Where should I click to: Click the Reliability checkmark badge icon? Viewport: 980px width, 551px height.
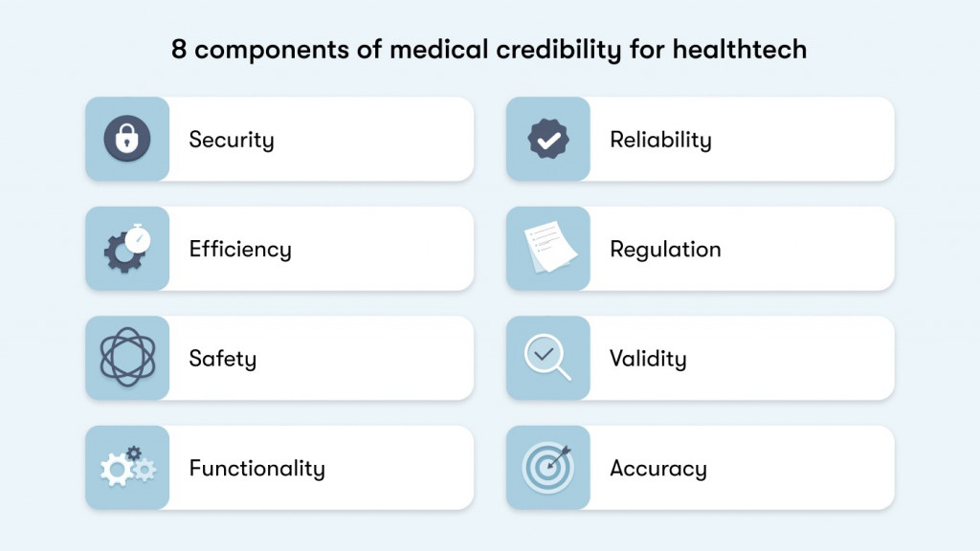pyautogui.click(x=548, y=139)
